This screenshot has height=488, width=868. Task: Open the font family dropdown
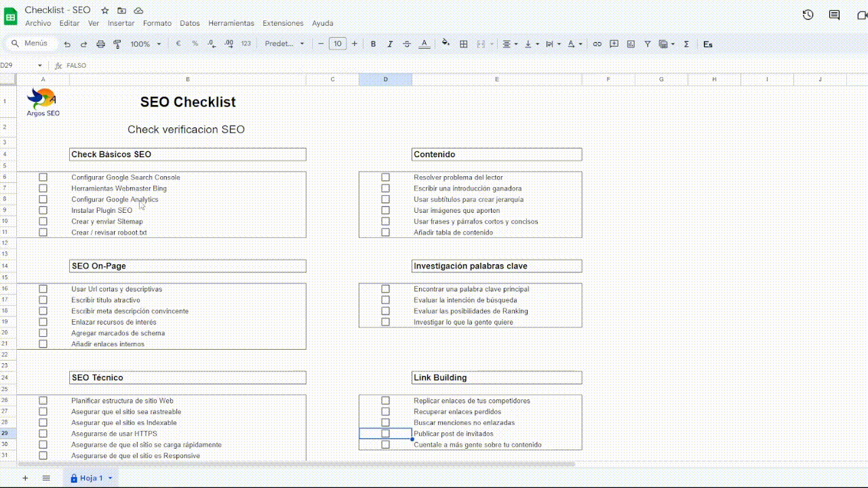click(x=285, y=44)
